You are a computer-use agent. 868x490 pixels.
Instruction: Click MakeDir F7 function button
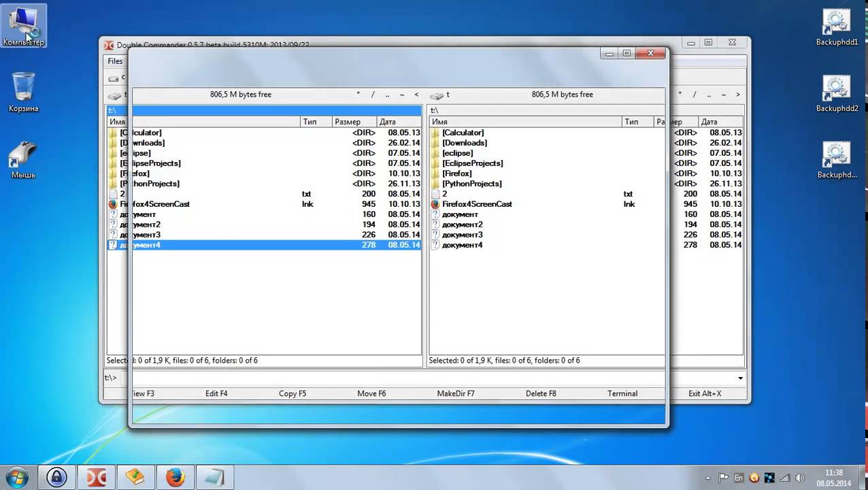456,393
